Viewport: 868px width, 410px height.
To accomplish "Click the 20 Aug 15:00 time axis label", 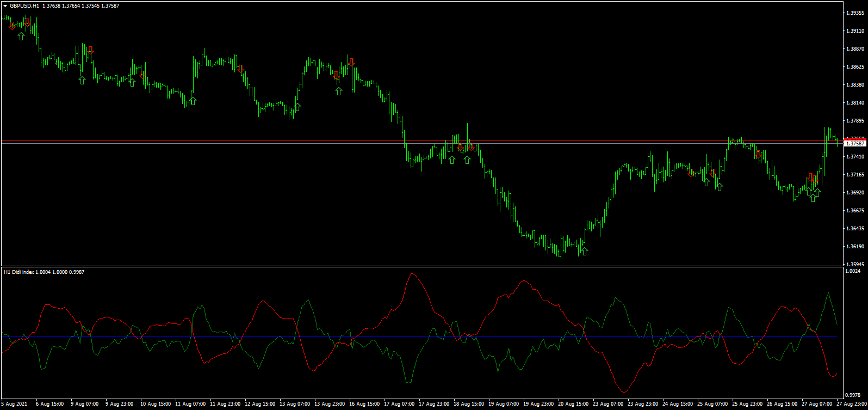I will (x=574, y=405).
